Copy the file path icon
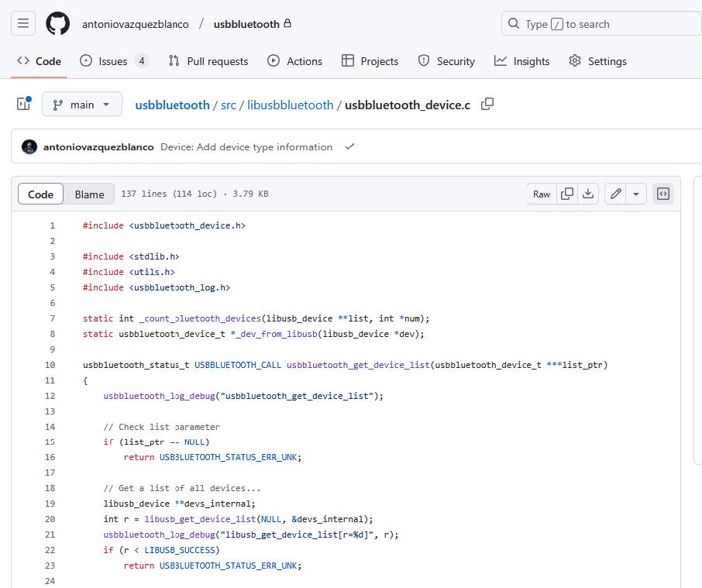The height and width of the screenshot is (588, 702). [487, 105]
